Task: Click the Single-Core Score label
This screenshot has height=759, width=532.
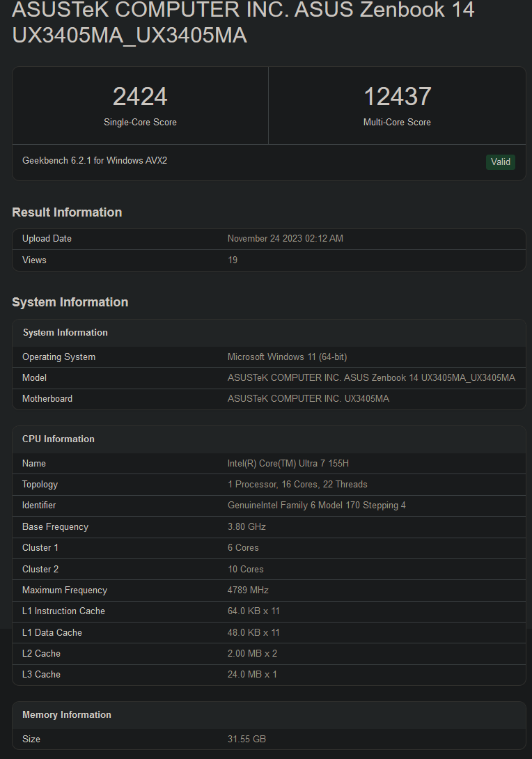Action: [x=140, y=122]
